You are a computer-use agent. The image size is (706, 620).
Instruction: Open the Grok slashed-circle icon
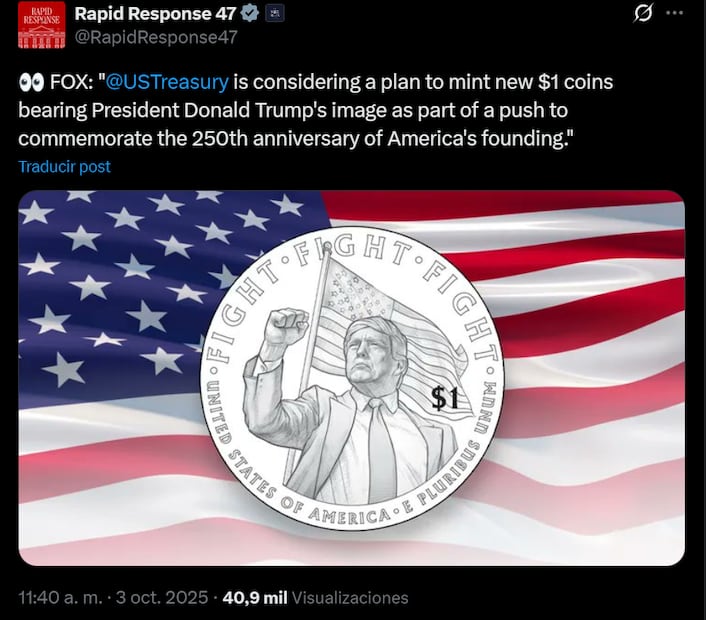(643, 14)
